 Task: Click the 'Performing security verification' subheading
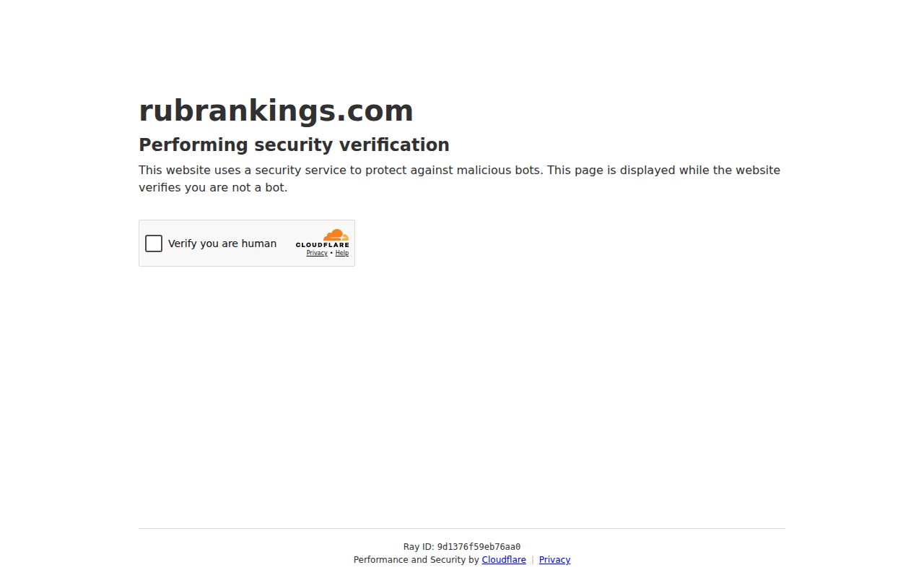click(294, 144)
